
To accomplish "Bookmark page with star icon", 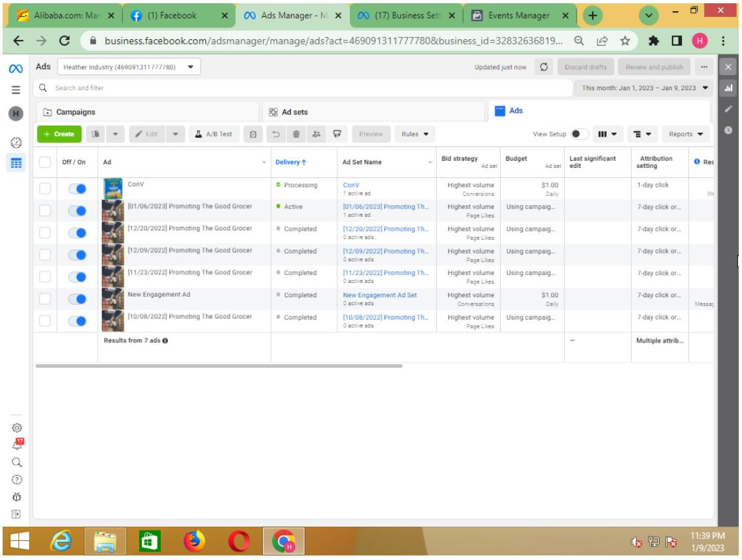I will click(625, 41).
